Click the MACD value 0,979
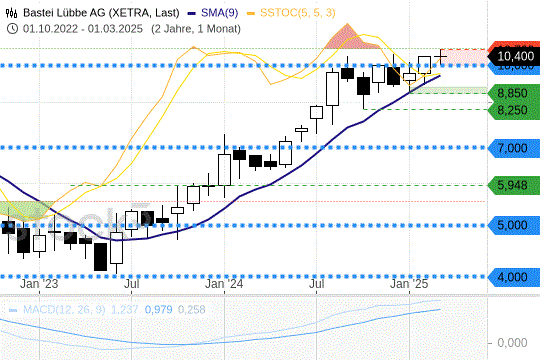This screenshot has width=540, height=360. pos(158,309)
